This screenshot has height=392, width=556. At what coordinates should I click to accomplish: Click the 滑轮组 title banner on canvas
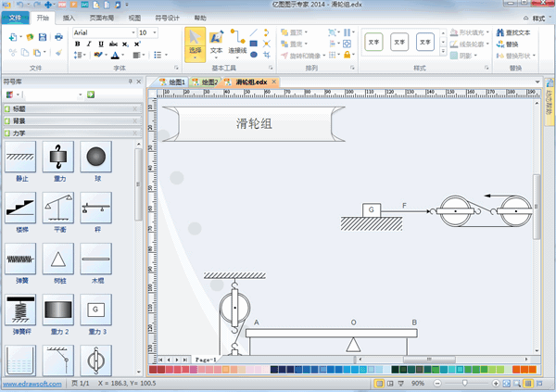(x=254, y=124)
